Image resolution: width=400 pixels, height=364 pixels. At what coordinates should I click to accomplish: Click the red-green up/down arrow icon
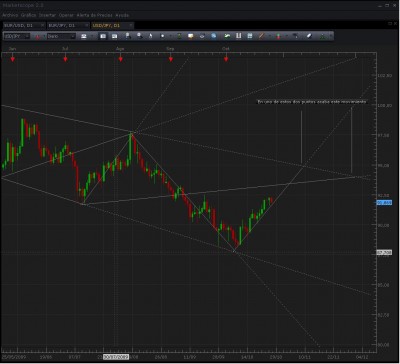[278, 36]
